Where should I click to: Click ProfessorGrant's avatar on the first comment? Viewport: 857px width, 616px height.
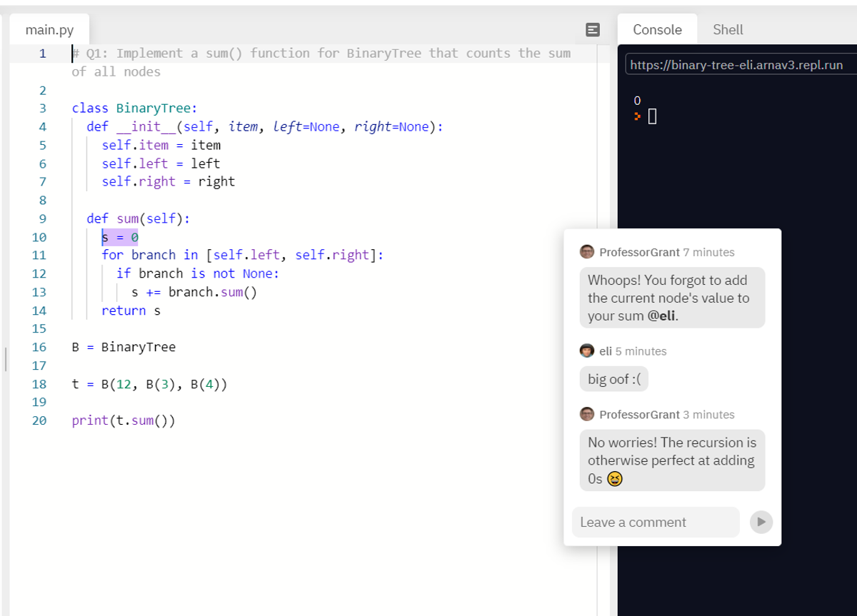[x=587, y=251]
